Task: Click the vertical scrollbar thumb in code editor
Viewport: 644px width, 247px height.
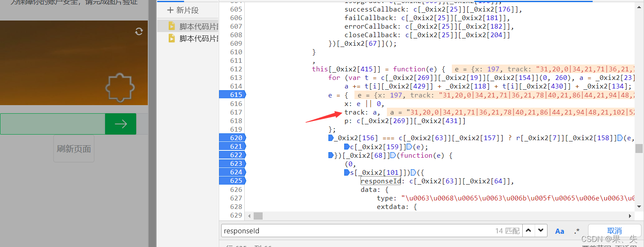Action: pyautogui.click(x=639, y=148)
